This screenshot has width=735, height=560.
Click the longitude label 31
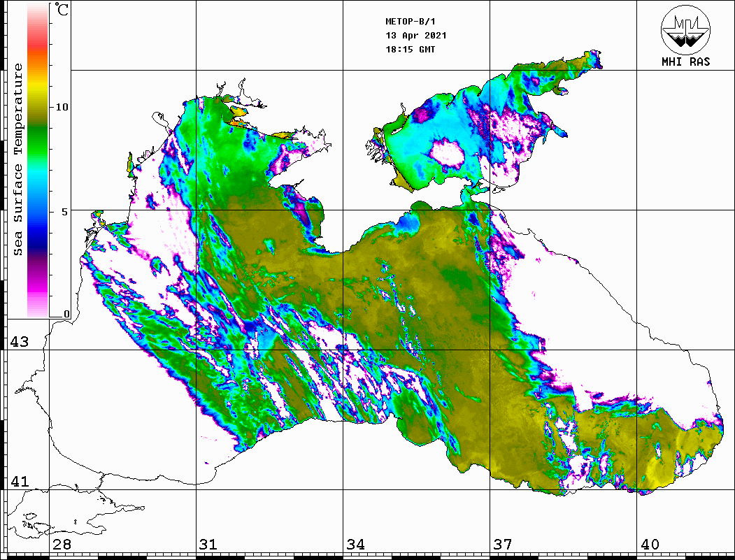208,545
